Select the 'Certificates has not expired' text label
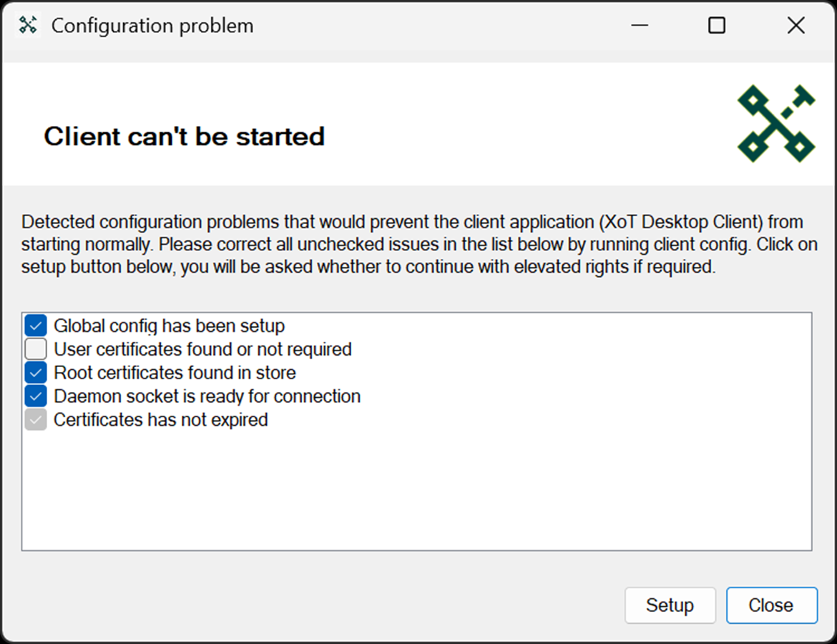Viewport: 837px width, 644px height. pyautogui.click(x=161, y=420)
